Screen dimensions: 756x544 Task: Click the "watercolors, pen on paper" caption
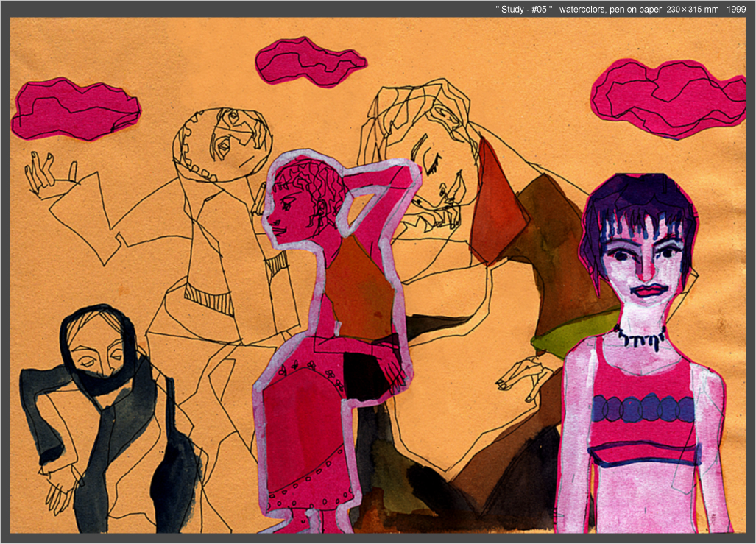point(610,9)
